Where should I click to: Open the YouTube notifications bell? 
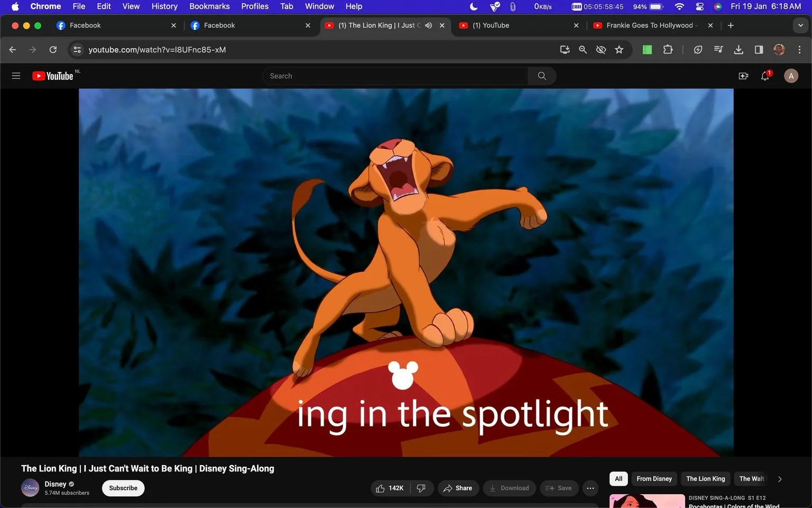click(x=765, y=76)
